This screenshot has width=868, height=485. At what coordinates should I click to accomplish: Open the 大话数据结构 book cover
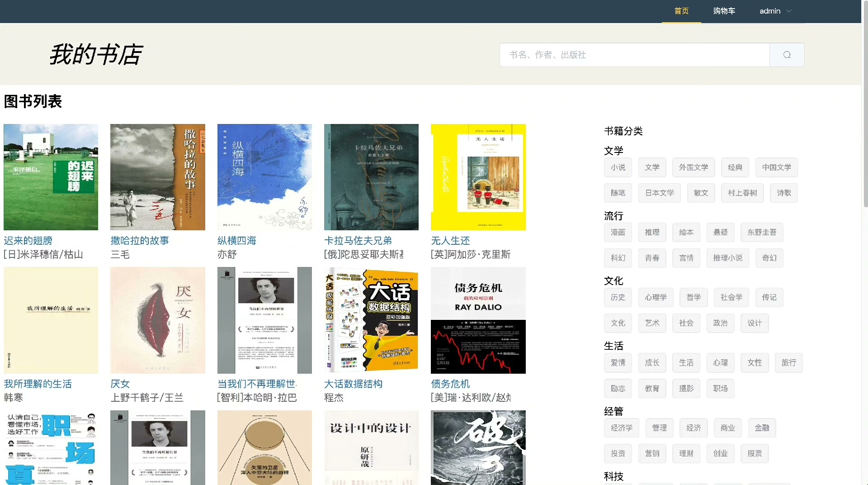[x=371, y=320]
